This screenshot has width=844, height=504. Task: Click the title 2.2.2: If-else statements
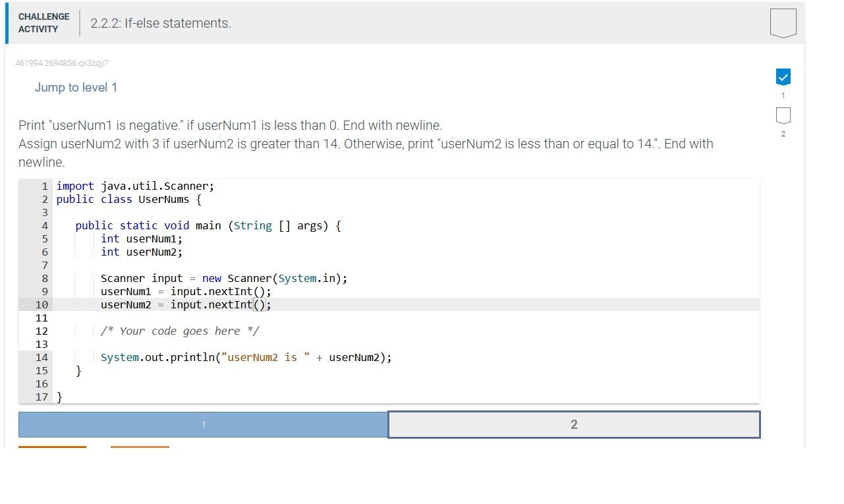point(160,23)
